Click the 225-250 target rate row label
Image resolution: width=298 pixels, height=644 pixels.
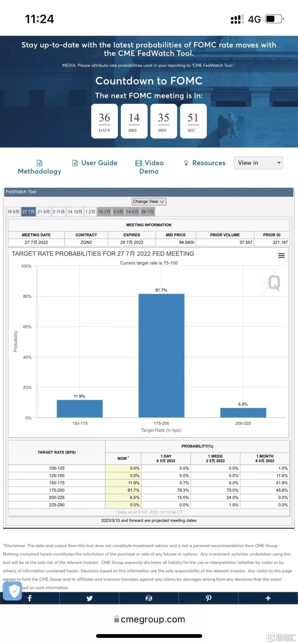57,505
